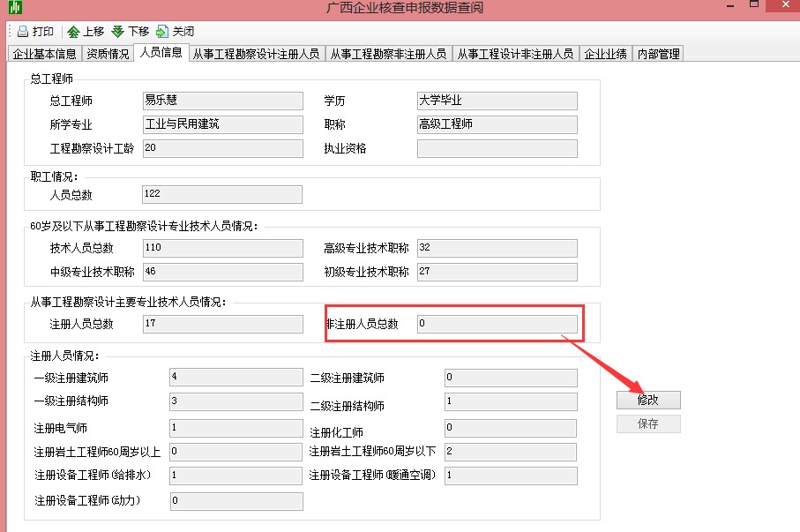Open the 企业基本信息 tab
This screenshot has width=800, height=532.
[44, 54]
